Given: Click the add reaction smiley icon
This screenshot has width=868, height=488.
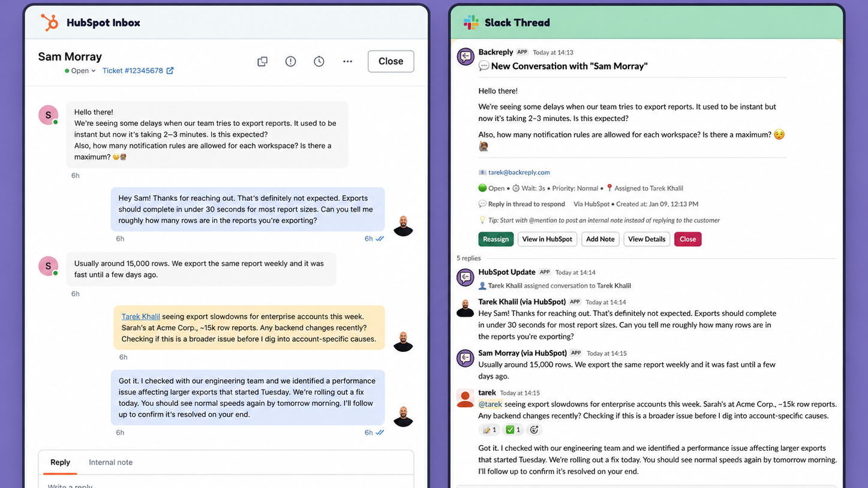Looking at the screenshot, I should [x=534, y=429].
